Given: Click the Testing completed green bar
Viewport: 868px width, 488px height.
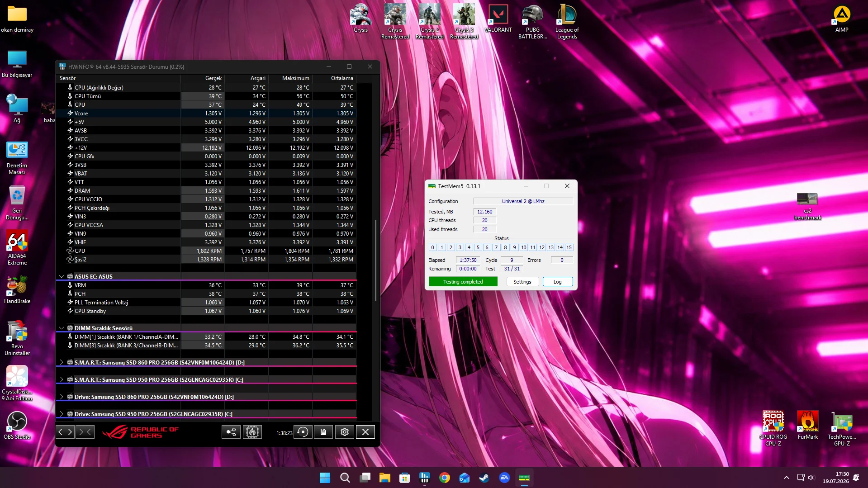Looking at the screenshot, I should click(463, 282).
